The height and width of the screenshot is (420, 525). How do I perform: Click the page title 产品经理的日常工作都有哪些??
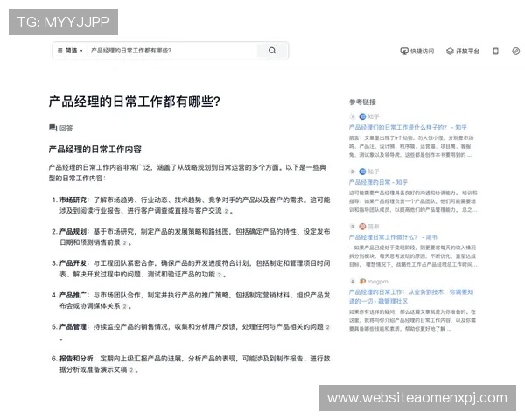pos(134,101)
